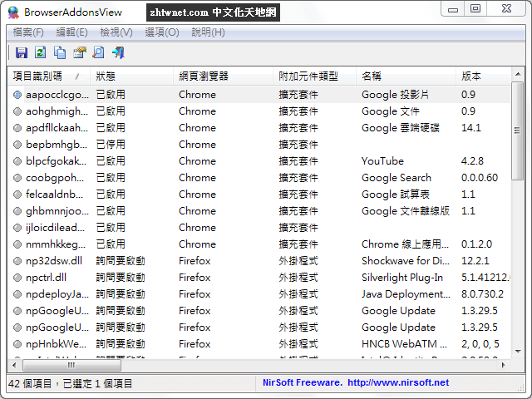Sort by the 附加元件類型 column header
Image resolution: width=532 pixels, height=399 pixels.
pos(314,76)
